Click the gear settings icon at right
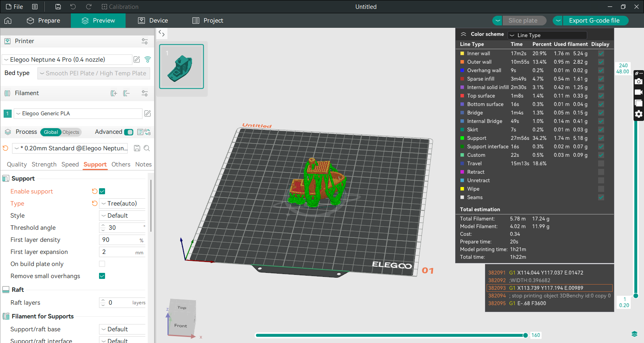This screenshot has height=343, width=644. 638,114
